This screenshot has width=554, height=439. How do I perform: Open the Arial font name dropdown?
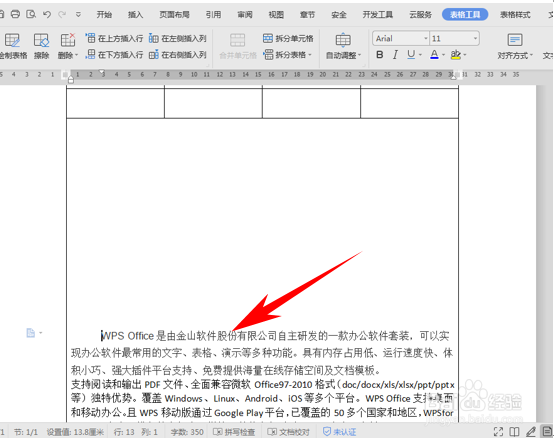[426, 38]
